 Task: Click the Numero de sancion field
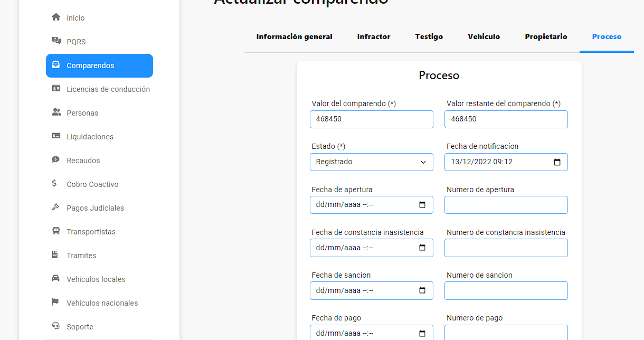506,290
